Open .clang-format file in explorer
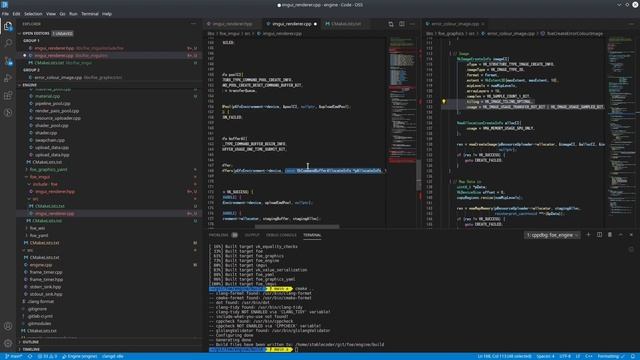640x360 pixels. [40, 302]
